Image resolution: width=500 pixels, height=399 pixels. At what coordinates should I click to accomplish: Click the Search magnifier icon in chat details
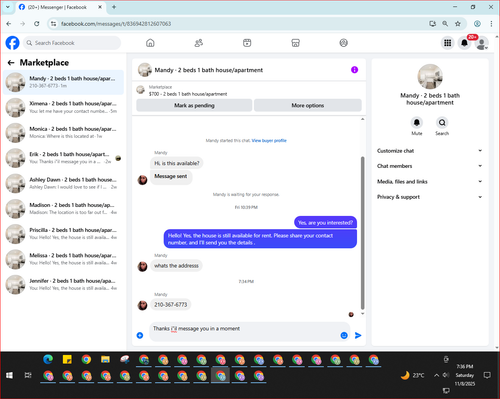tap(442, 122)
